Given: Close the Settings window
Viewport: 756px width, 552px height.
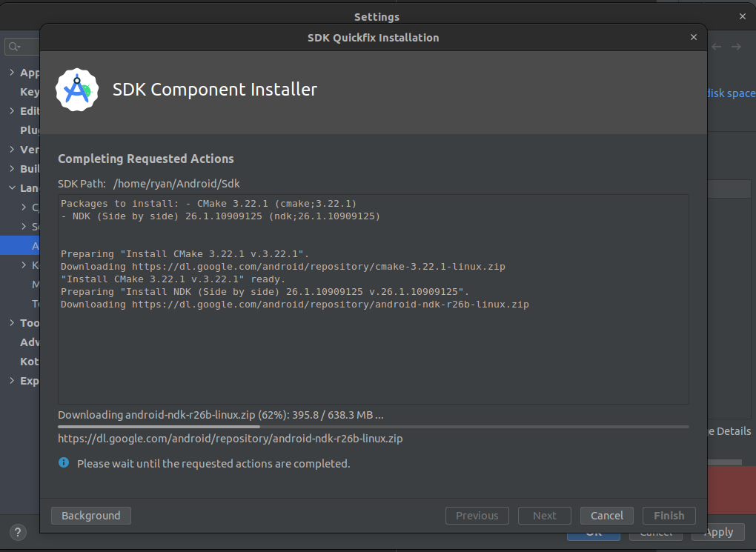Looking at the screenshot, I should [x=743, y=16].
